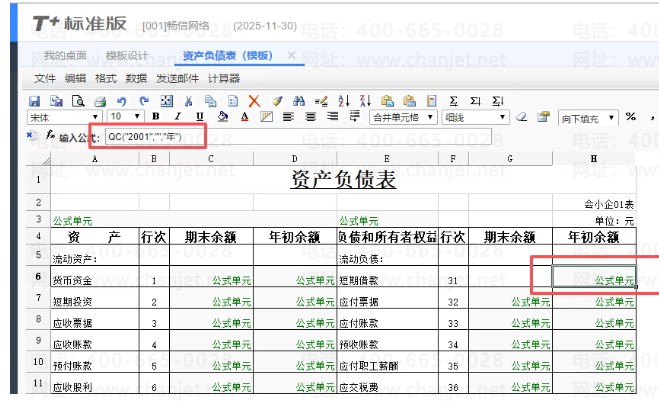Click the format painter brush icon
The height and width of the screenshot is (401, 659).
coord(277,101)
